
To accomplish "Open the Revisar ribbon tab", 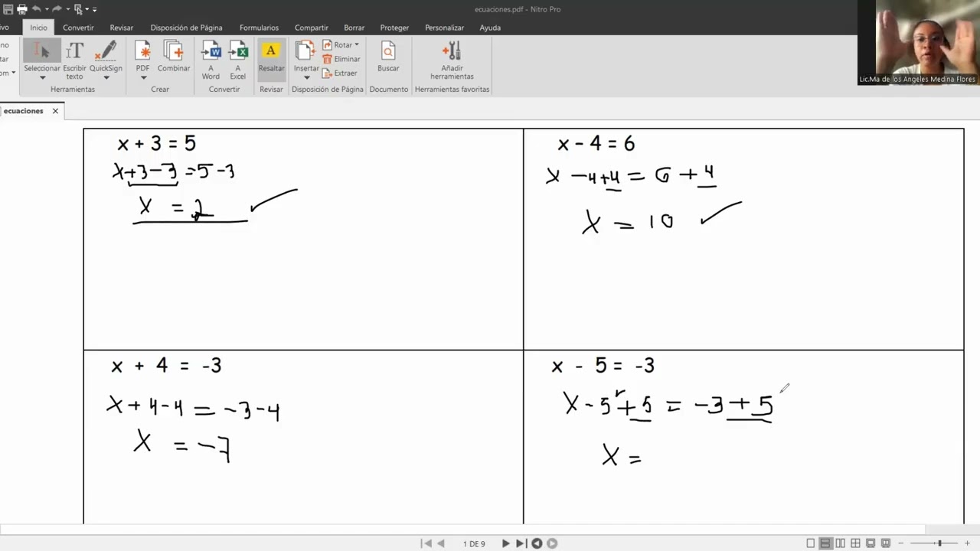I will (x=121, y=28).
